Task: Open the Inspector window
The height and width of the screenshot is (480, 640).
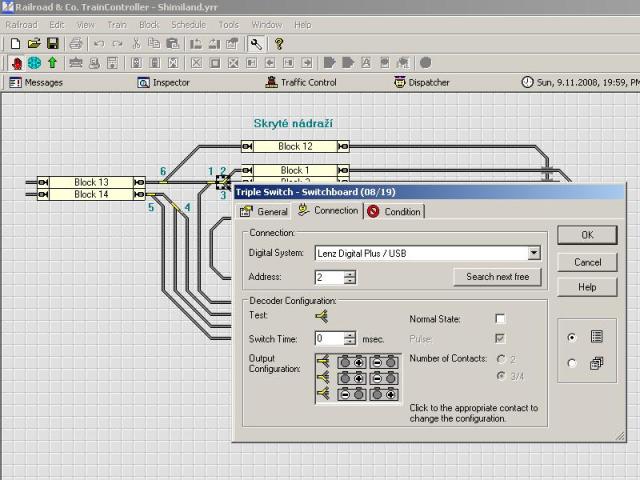Action: coord(163,83)
